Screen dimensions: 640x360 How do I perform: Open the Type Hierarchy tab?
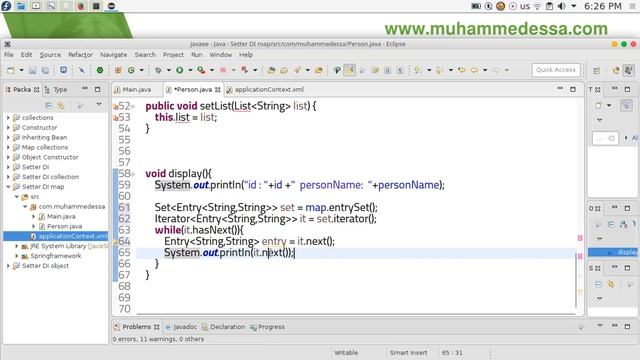(x=56, y=89)
